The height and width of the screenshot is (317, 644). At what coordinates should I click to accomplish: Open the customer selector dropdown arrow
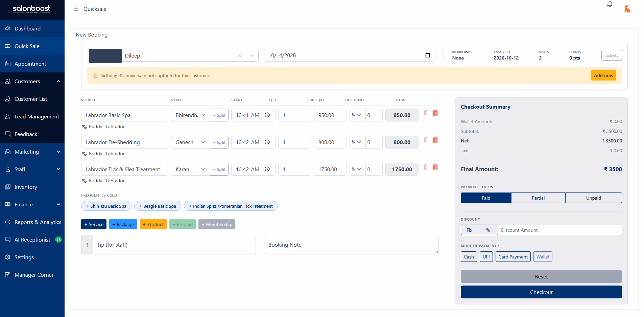pyautogui.click(x=252, y=55)
